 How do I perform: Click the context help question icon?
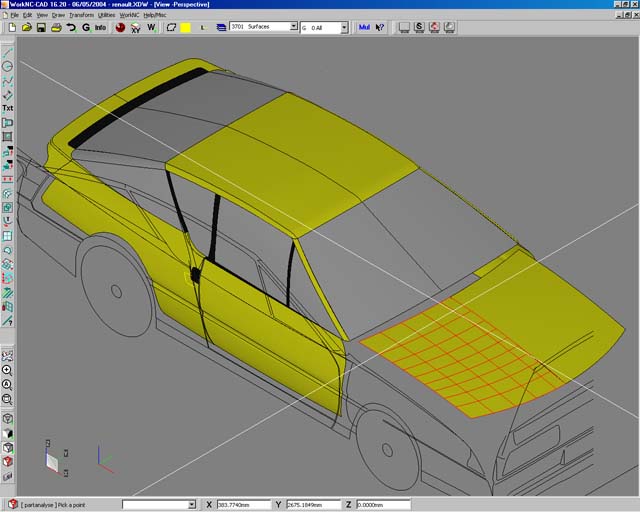[380, 28]
